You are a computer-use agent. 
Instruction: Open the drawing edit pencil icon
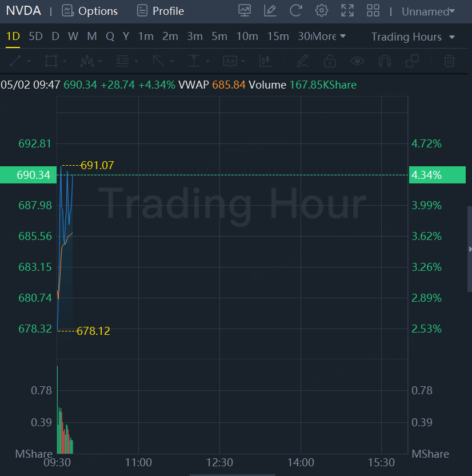tap(270, 11)
